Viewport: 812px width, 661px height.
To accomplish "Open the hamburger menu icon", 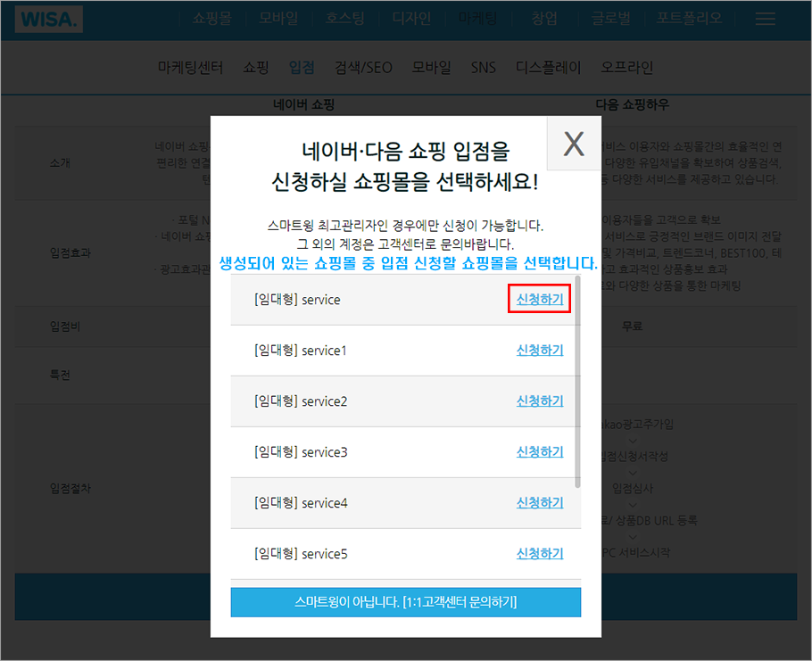I will tap(765, 19).
